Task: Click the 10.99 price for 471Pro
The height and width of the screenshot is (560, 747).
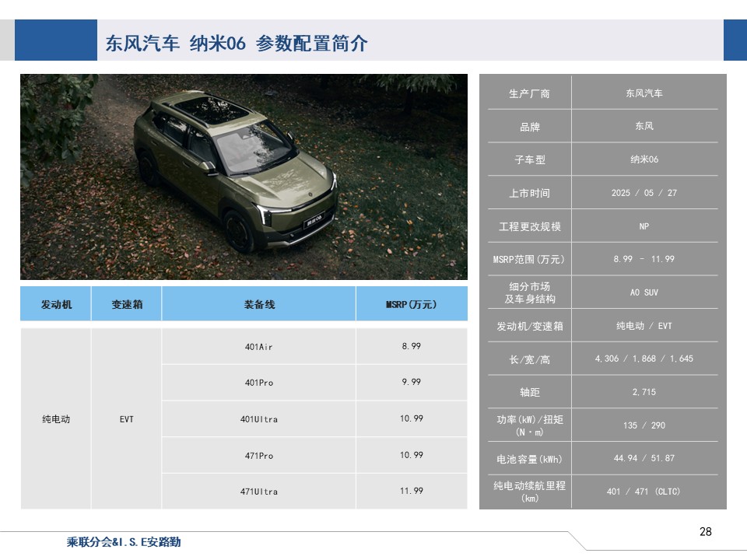Action: [x=412, y=455]
